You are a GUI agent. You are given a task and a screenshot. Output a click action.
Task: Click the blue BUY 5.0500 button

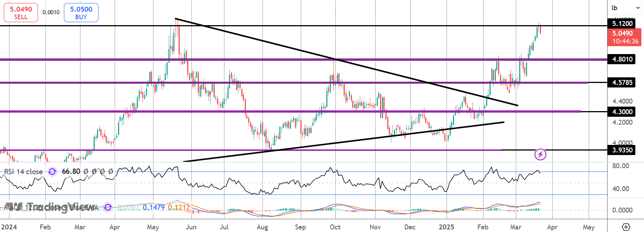point(81,13)
